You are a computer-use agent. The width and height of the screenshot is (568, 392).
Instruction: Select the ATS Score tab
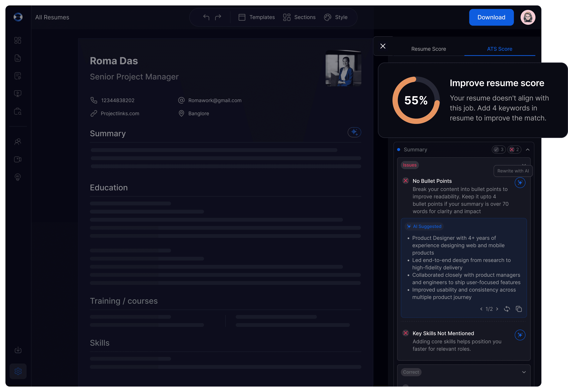499,49
